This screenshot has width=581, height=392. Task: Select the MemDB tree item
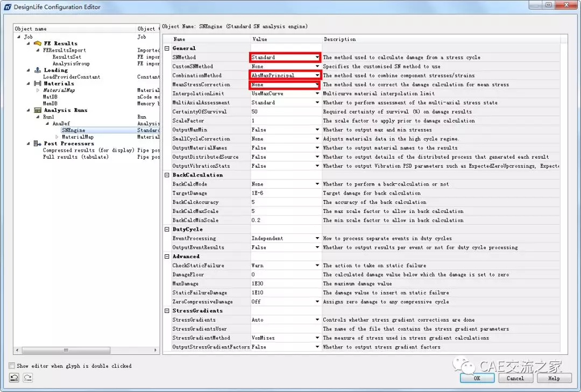(x=50, y=103)
